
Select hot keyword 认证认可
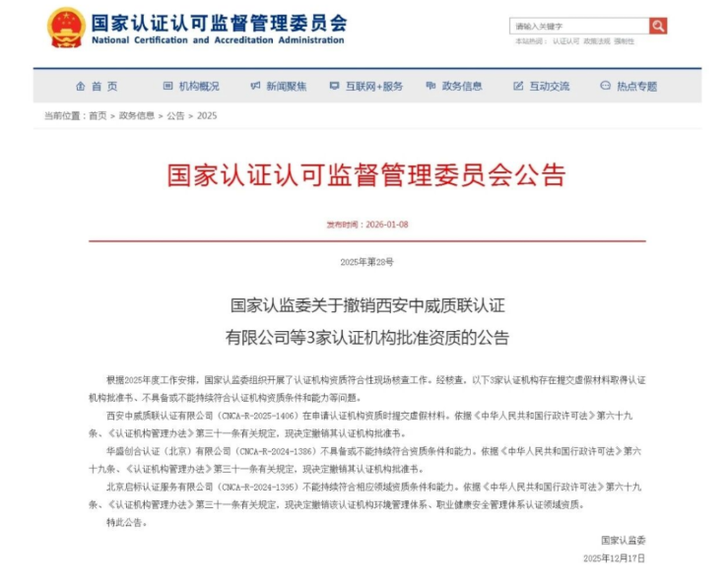tap(565, 41)
